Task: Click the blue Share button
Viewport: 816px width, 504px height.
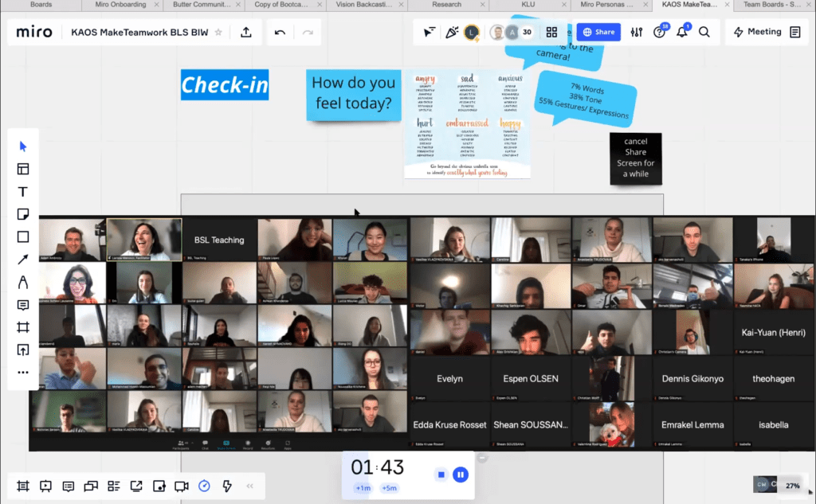Action: coord(598,33)
